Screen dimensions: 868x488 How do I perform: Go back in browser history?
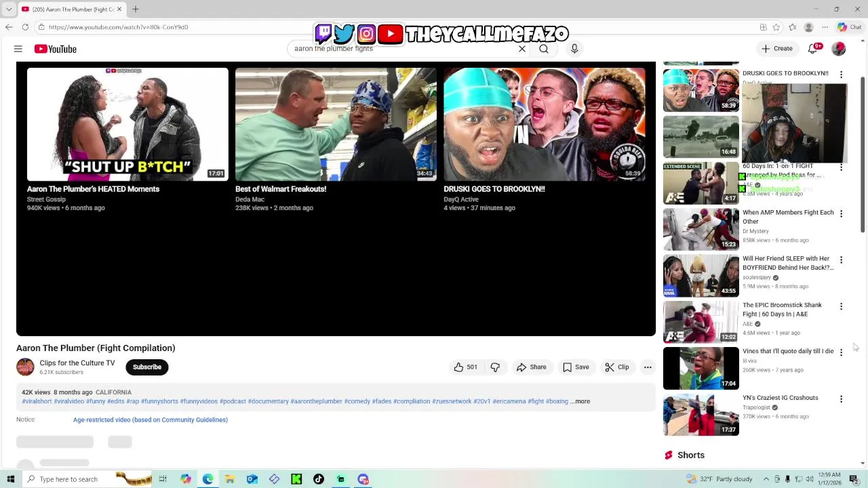point(9,27)
